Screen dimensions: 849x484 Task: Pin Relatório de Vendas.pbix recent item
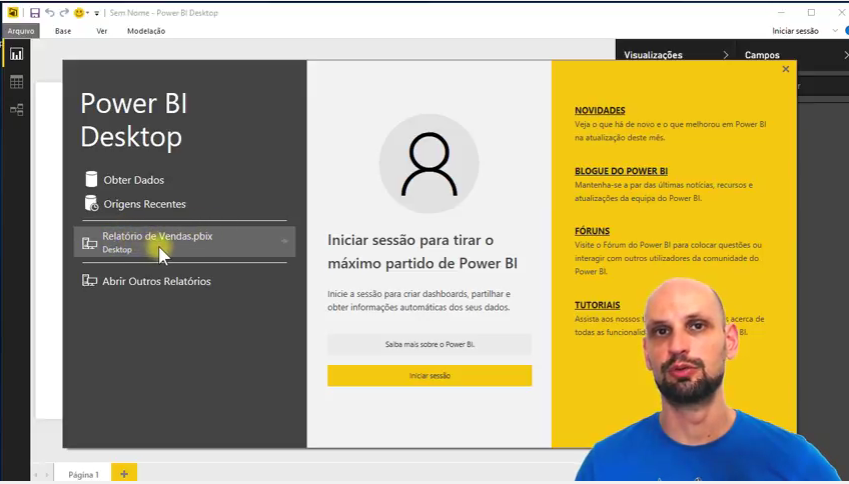(284, 241)
